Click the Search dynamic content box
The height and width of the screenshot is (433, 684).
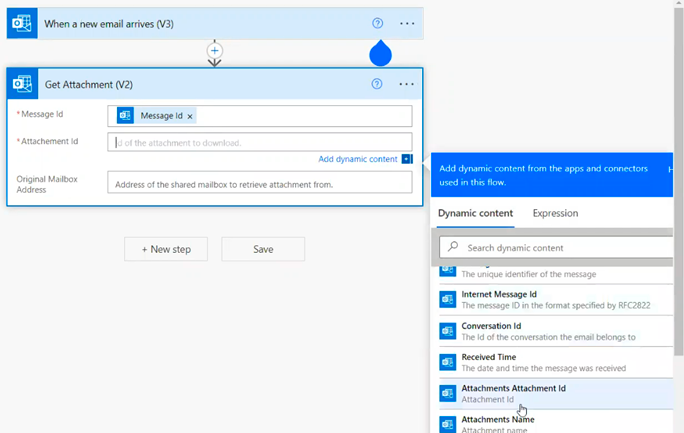click(556, 248)
